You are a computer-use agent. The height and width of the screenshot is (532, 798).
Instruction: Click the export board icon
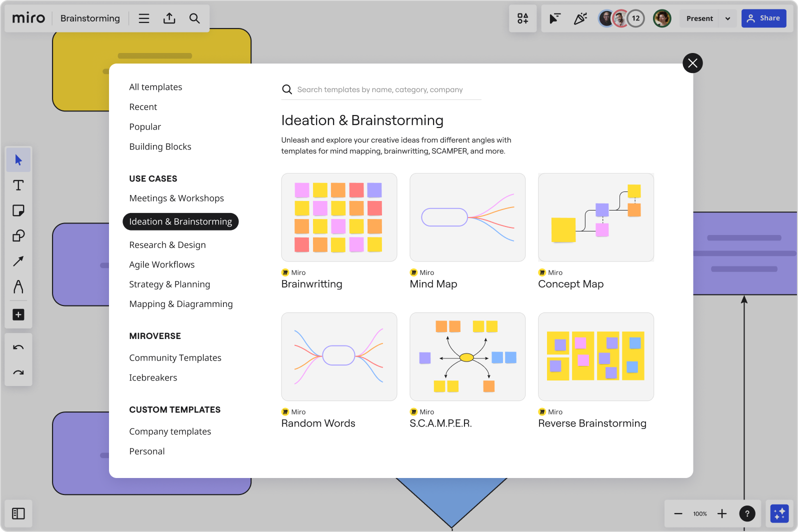[x=169, y=18]
